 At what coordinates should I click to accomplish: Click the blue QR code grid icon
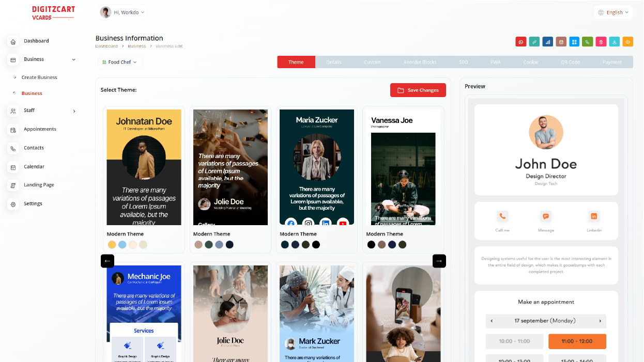point(574,42)
